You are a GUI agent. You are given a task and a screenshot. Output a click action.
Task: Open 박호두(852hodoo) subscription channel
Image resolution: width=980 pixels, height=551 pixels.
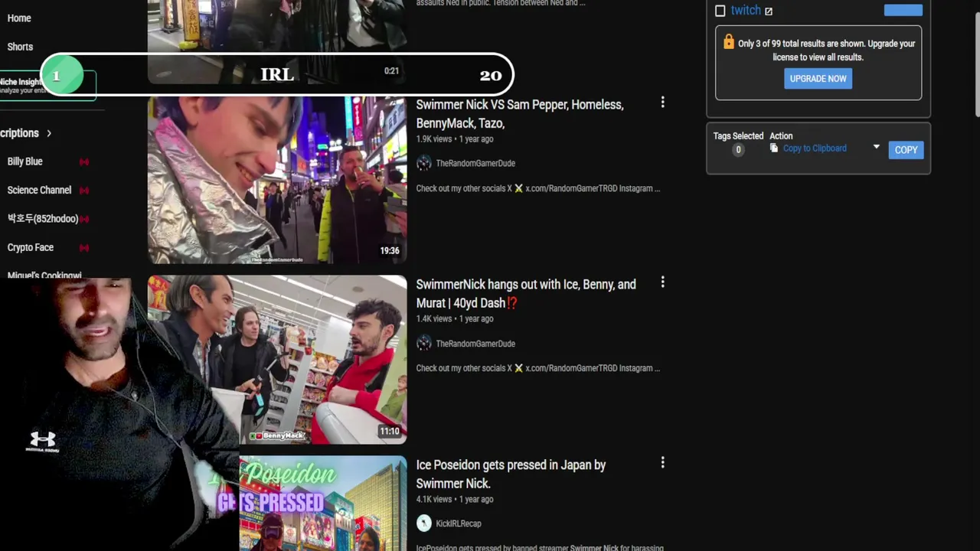43,219
